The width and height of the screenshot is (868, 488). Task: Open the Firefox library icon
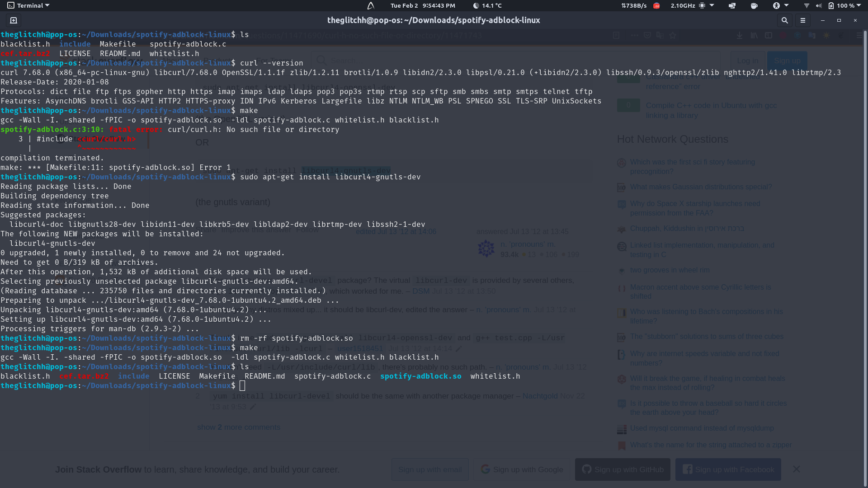[x=755, y=35]
